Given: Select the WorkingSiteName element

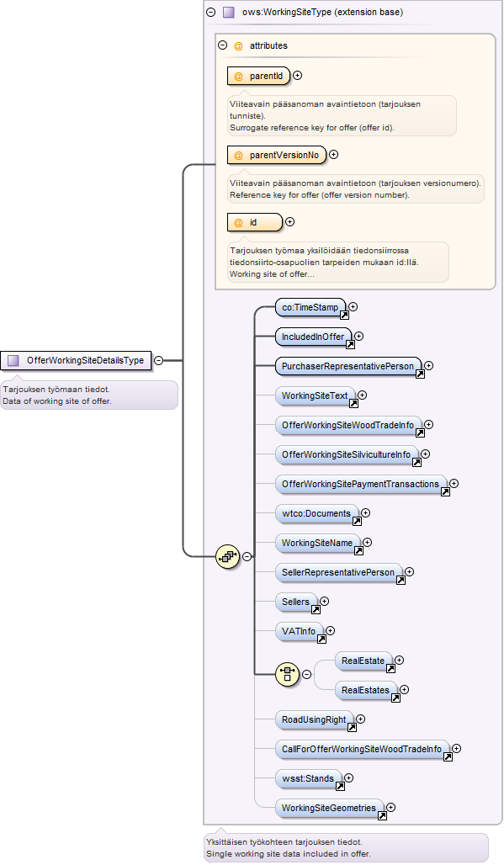Looking at the screenshot, I should tap(317, 543).
